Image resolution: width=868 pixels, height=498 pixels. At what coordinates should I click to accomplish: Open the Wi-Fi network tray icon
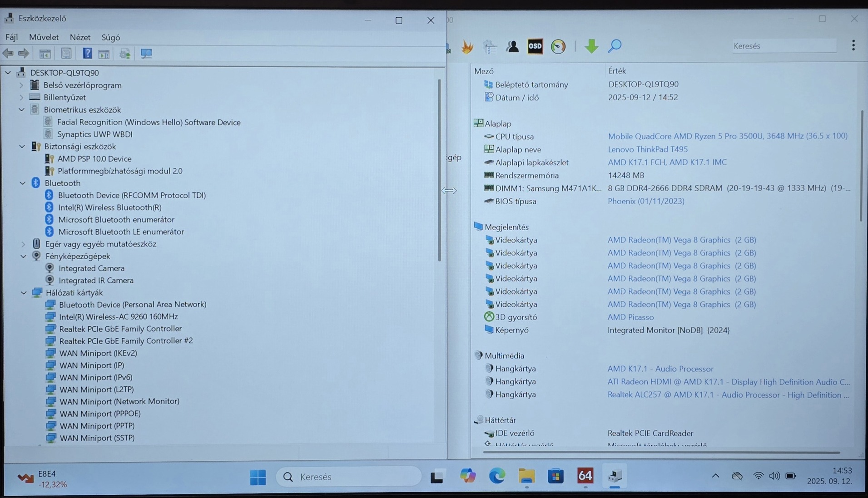[x=758, y=476]
